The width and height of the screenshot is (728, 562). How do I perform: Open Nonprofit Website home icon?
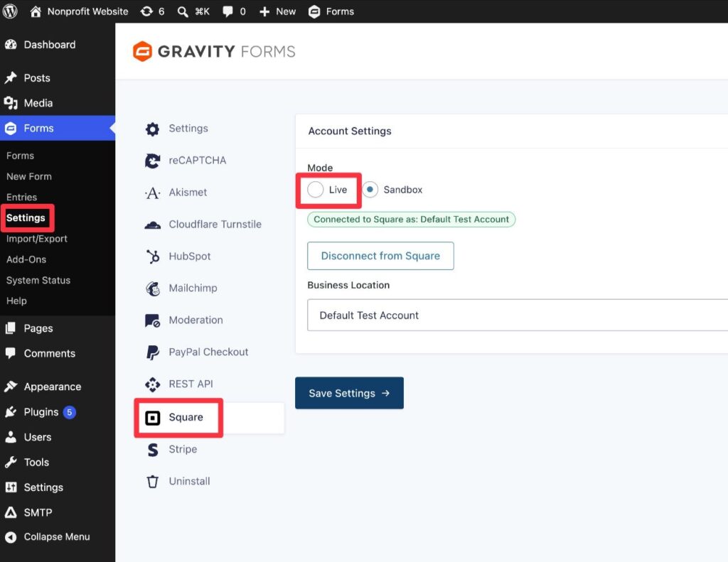point(36,11)
